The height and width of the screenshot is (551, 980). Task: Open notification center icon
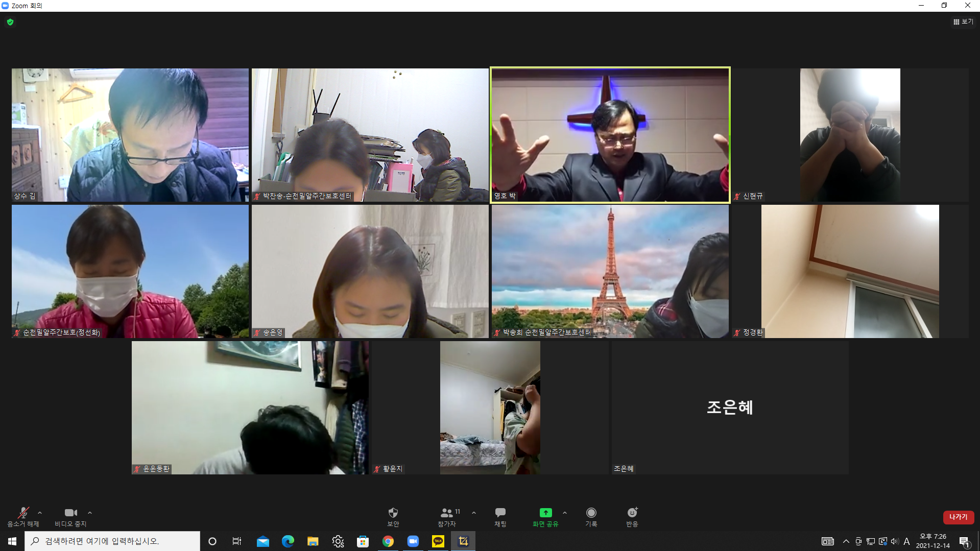click(x=965, y=541)
